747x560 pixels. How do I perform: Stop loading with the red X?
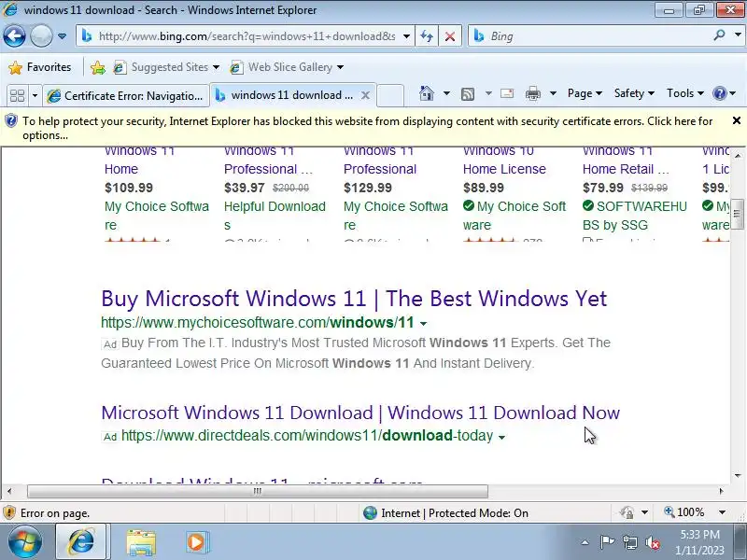point(450,36)
